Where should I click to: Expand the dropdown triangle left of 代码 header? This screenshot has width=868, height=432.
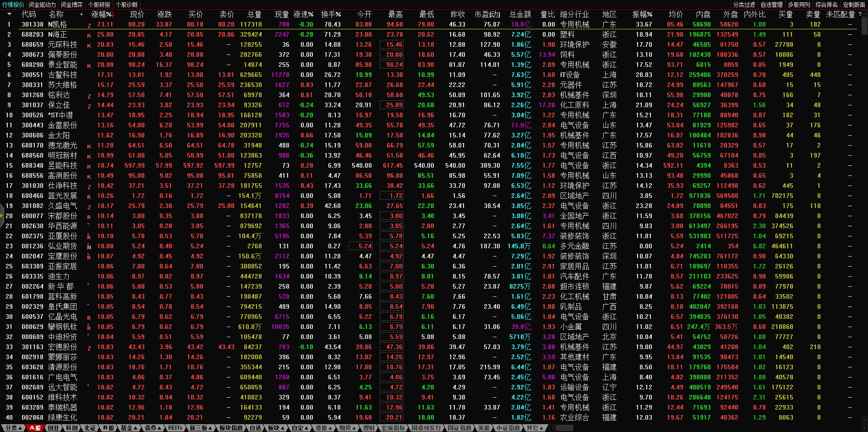pyautogui.click(x=9, y=14)
